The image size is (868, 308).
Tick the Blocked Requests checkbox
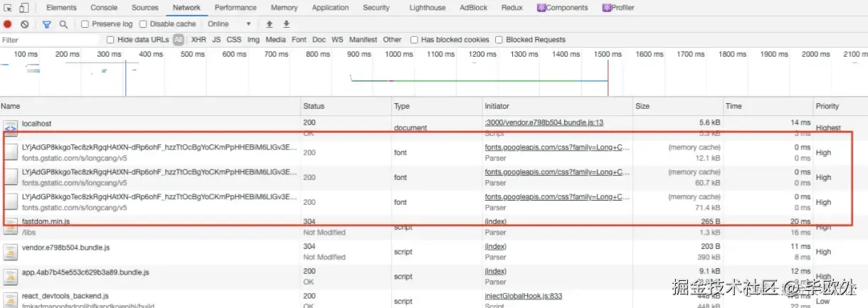[x=499, y=40]
